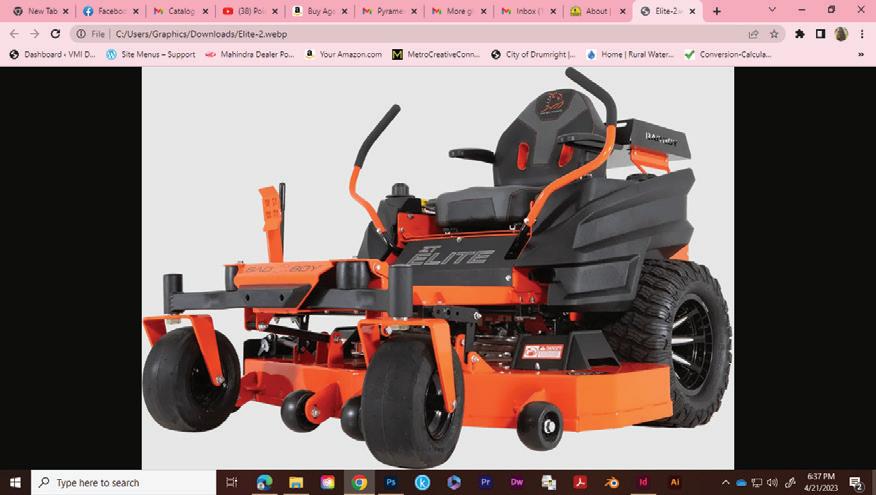Open the network tray icon
Screen dimensions: 876x495
[757, 483]
